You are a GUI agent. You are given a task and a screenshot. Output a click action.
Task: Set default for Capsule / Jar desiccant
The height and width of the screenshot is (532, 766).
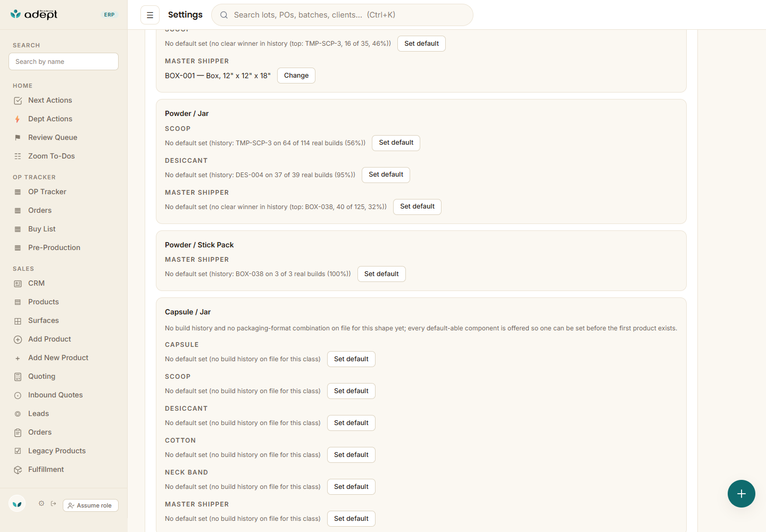tap(351, 423)
